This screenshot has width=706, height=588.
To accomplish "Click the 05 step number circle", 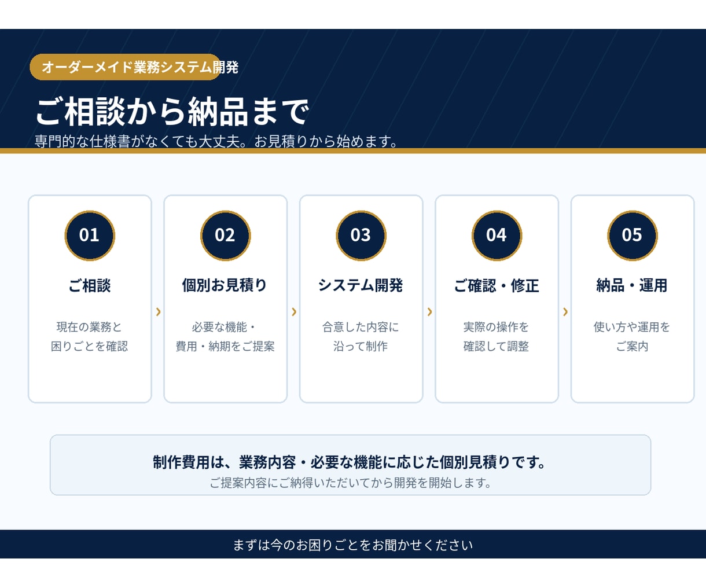I will [632, 236].
